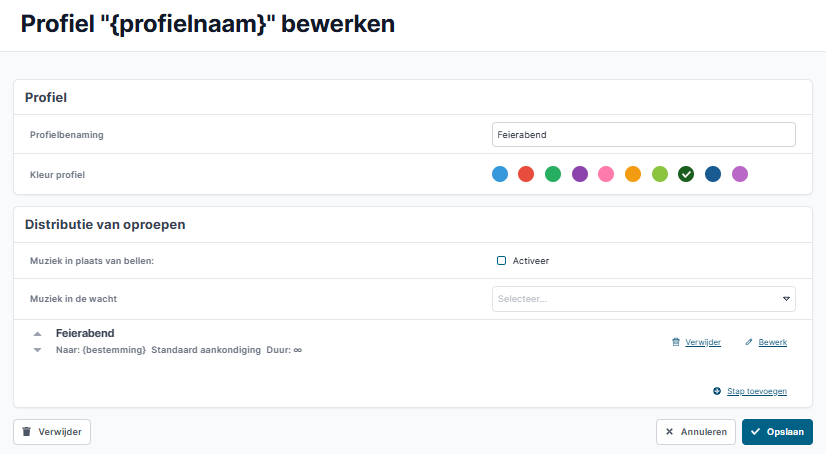The width and height of the screenshot is (826, 454).
Task: Pick the orange profile color swatch
Action: click(633, 174)
